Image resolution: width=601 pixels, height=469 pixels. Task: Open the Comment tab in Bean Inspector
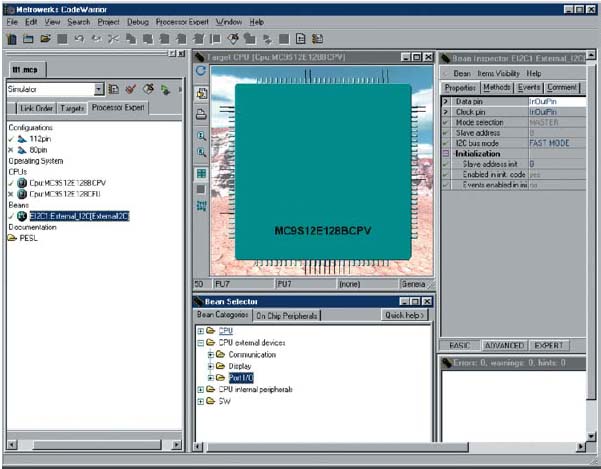[x=562, y=87]
